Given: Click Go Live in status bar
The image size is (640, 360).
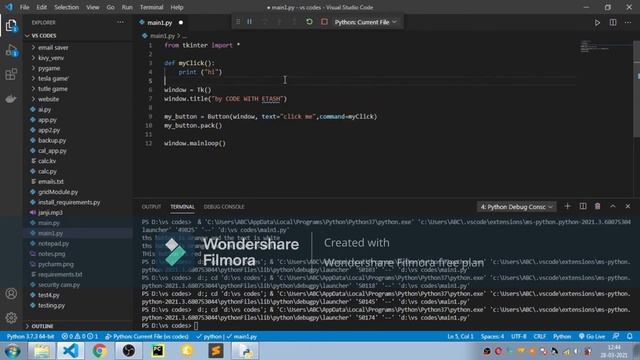Looking at the screenshot, I should click(592, 336).
